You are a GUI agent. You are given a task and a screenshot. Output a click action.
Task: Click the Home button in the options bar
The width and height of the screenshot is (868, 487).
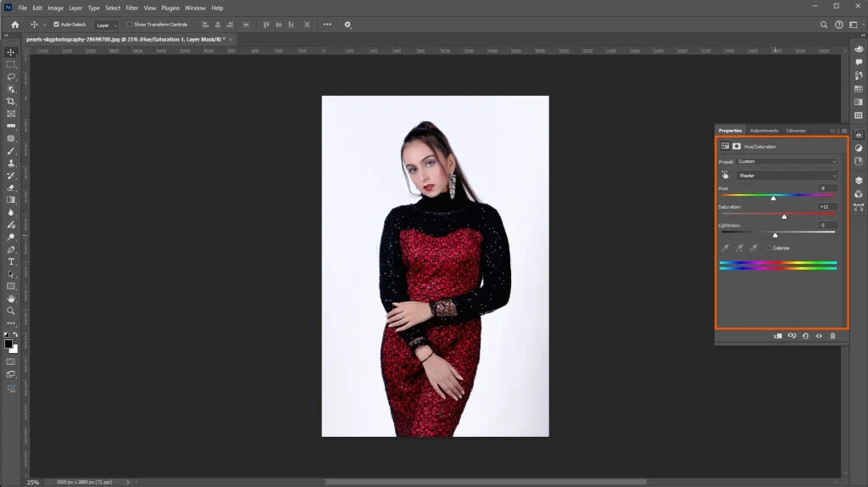[15, 25]
